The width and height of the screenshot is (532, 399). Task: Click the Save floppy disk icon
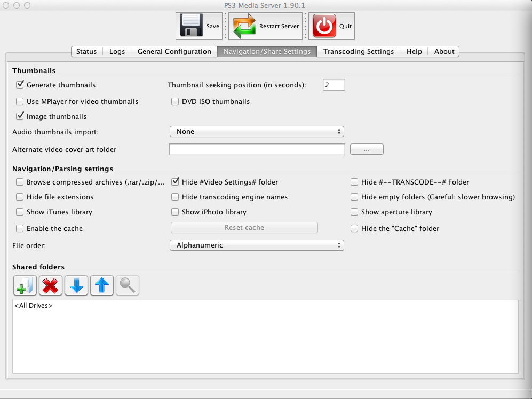point(192,25)
